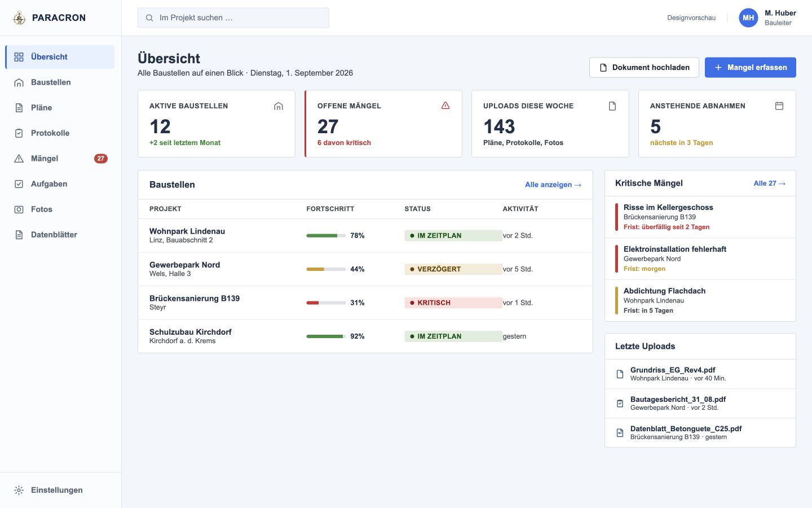Image resolution: width=812 pixels, height=508 pixels.
Task: Click the file icon beside Grundriss_EG_Rev4.pdf
Action: (620, 374)
